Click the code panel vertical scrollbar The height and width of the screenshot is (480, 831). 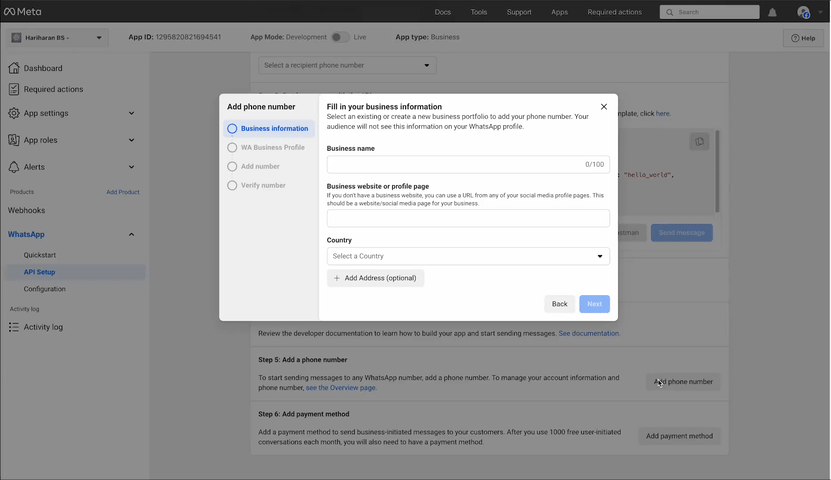(717, 171)
